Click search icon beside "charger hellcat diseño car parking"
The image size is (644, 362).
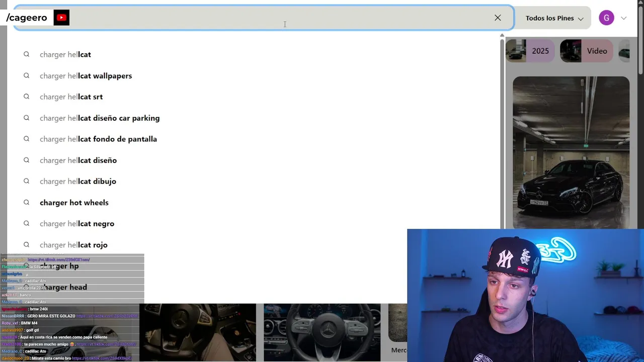click(x=26, y=118)
